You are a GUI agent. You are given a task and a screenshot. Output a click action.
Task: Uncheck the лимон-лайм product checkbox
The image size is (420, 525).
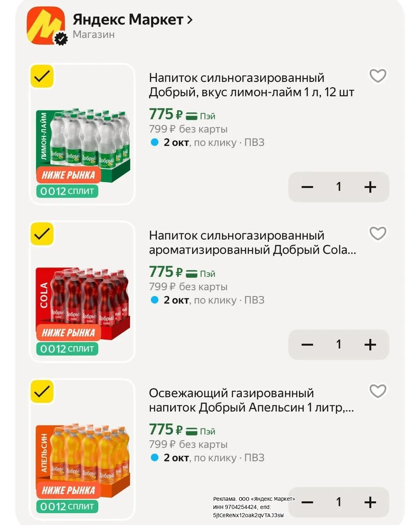coord(42,76)
